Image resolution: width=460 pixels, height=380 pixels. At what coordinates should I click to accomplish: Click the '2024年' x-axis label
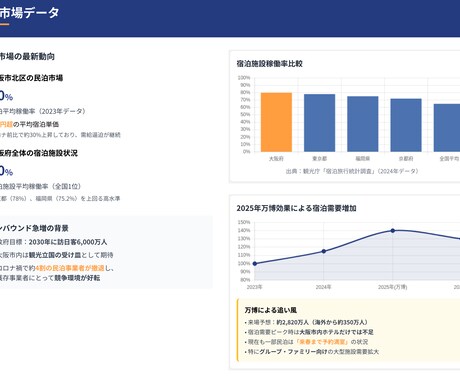tap(324, 287)
